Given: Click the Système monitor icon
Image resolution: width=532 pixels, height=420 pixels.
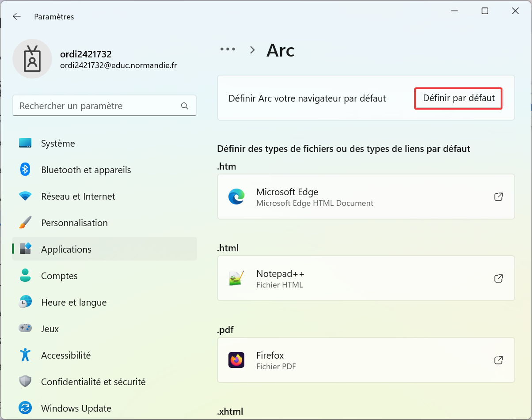Looking at the screenshot, I should coord(25,143).
